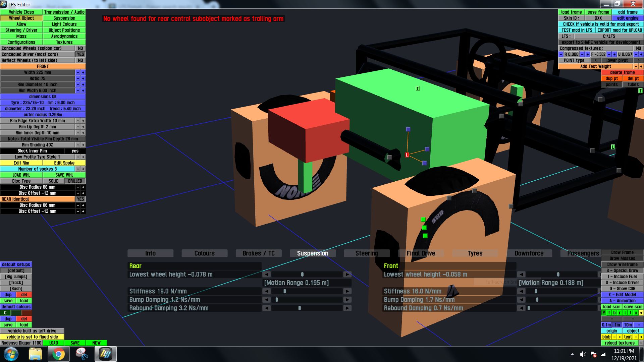
Task: Decrease Rim Diameter with minus
Action: pyautogui.click(x=78, y=84)
